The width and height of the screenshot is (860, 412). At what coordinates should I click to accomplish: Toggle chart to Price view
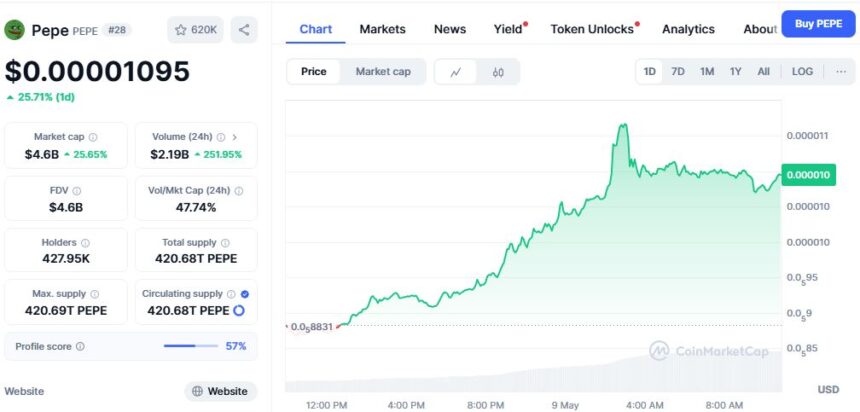(x=314, y=72)
